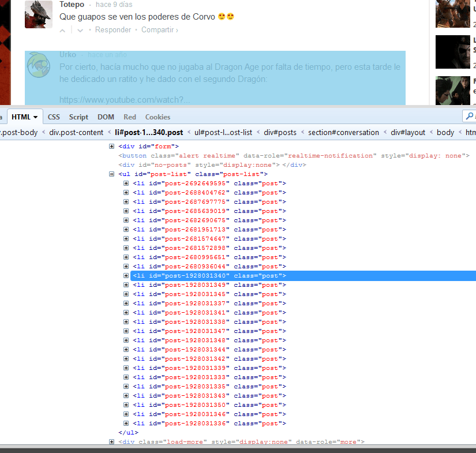
Task: Expand li post-2682690675 node
Action: (x=126, y=220)
